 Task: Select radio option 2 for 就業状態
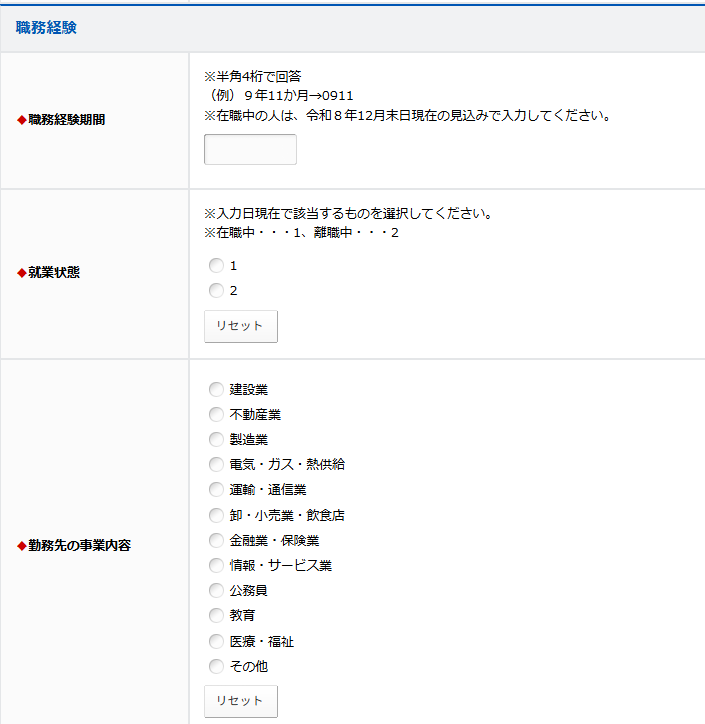coord(216,291)
